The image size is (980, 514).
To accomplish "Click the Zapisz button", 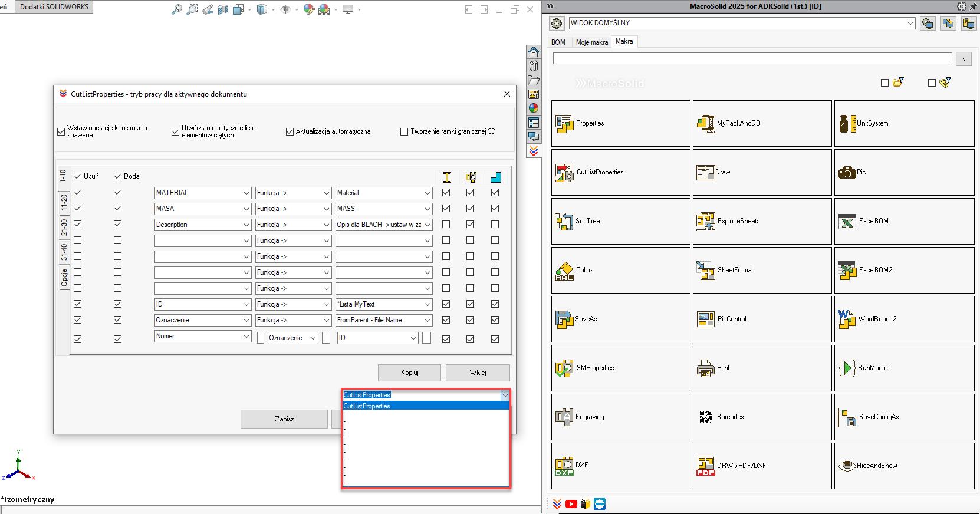I will coord(284,419).
